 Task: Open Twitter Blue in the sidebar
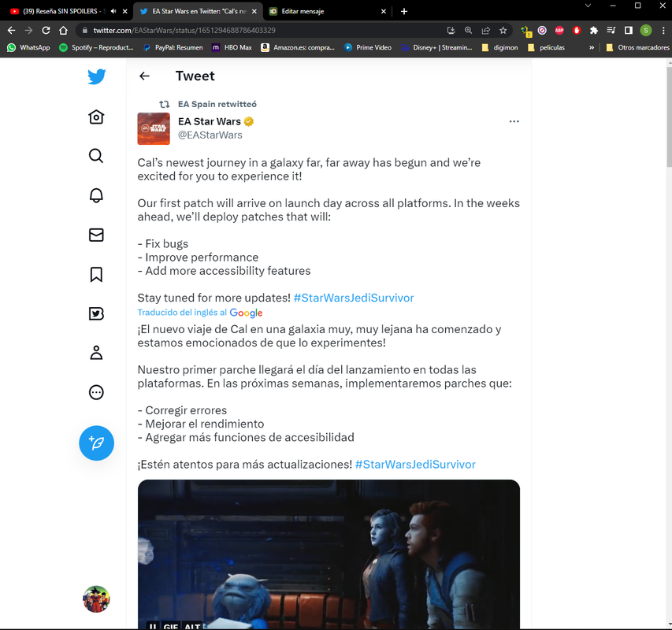96,313
